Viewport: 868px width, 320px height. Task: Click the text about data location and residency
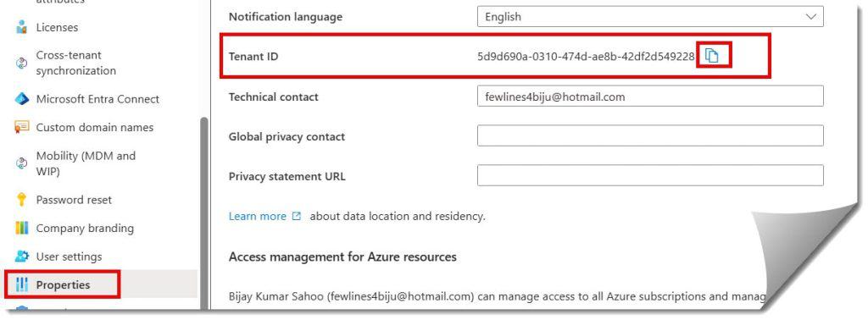pyautogui.click(x=398, y=216)
